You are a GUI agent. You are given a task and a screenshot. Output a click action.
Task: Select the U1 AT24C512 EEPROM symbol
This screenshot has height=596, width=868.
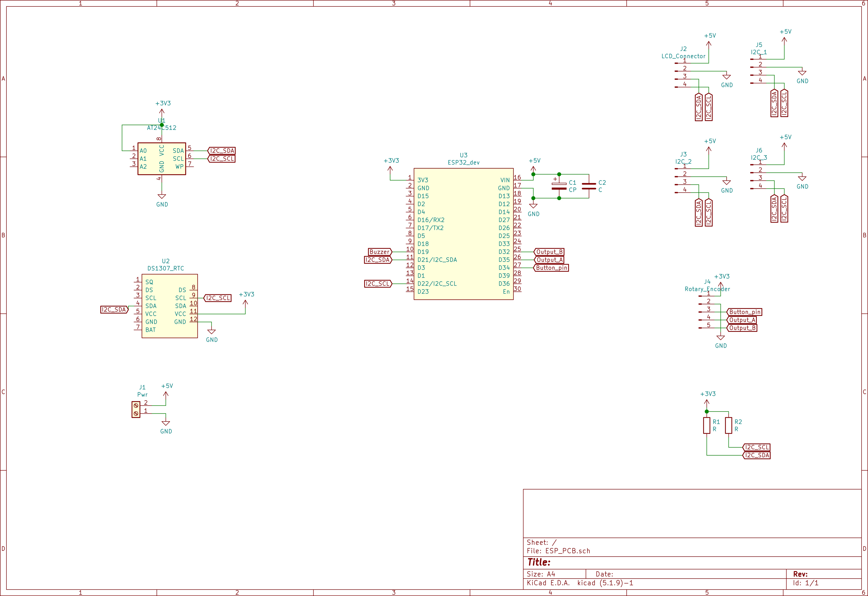tap(161, 158)
